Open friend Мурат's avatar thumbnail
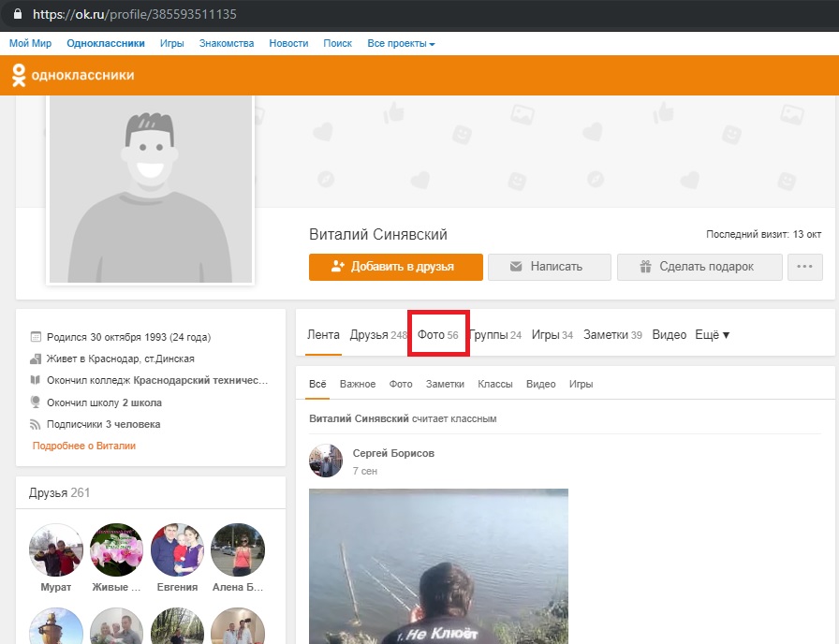 [x=56, y=549]
